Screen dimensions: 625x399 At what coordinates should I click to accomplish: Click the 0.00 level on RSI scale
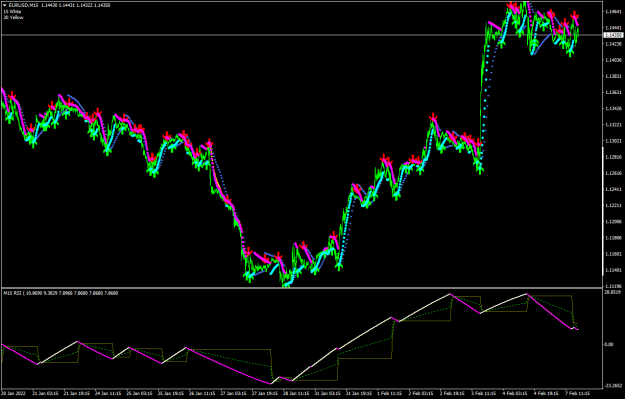click(609, 344)
